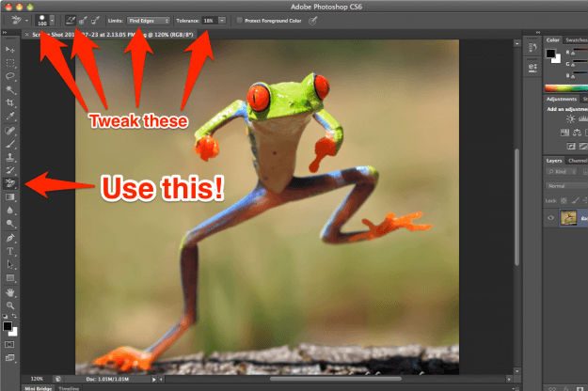Enable Protect Foreground Color checkbox
The height and width of the screenshot is (391, 588).
click(x=241, y=19)
